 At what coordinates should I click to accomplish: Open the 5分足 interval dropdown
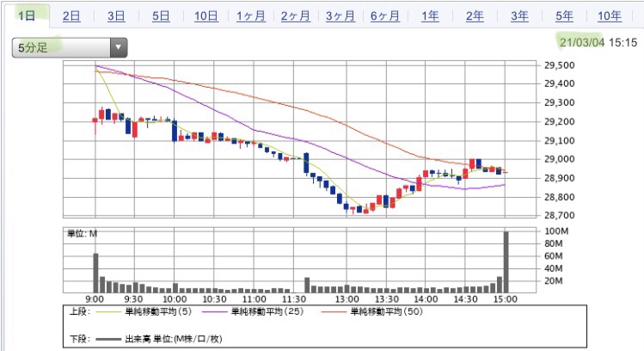tap(70, 48)
